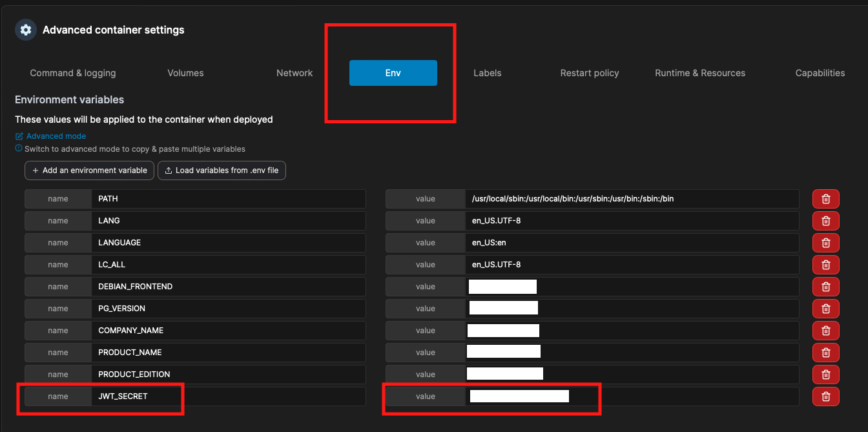Click the JWT_SECRET value field
868x432 pixels.
pos(632,396)
